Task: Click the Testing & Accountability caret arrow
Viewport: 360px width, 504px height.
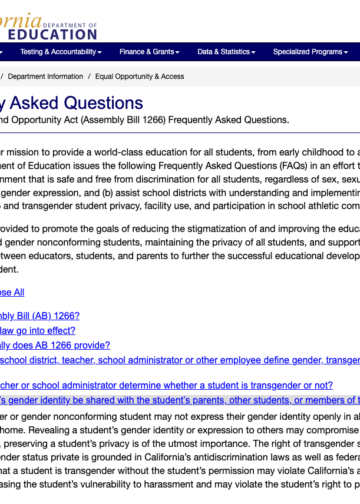Action: click(100, 52)
